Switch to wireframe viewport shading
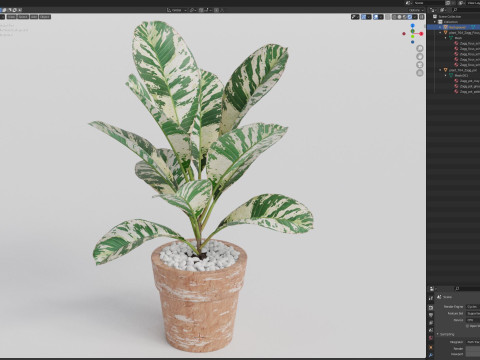 point(395,17)
